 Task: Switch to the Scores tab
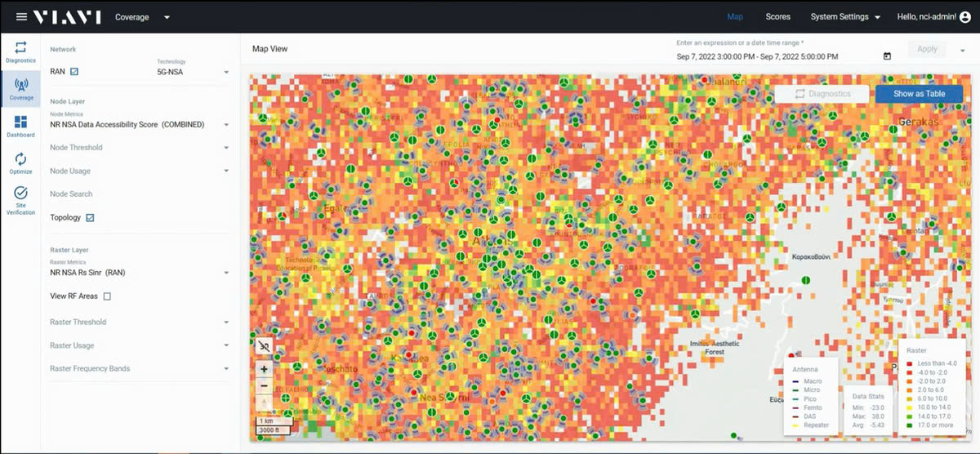point(777,17)
